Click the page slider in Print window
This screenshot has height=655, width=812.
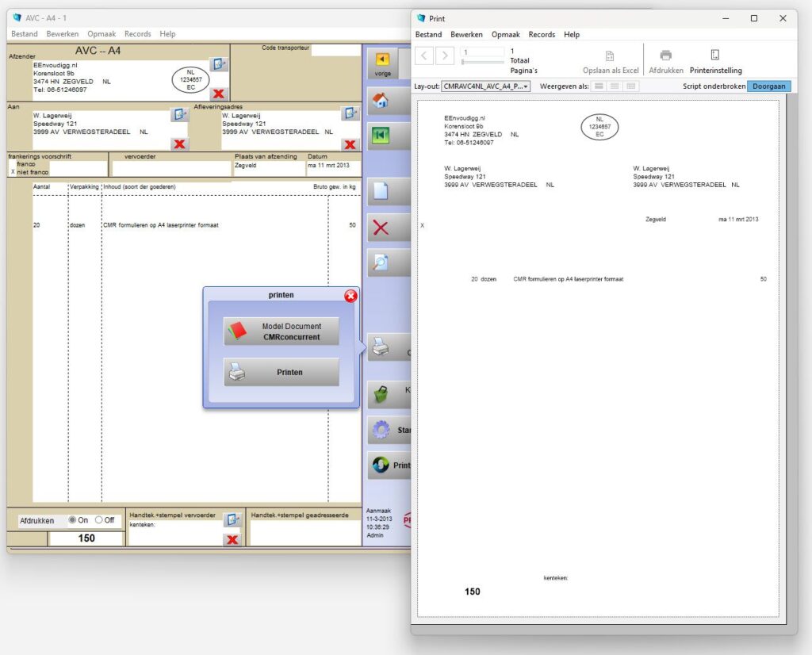coord(482,61)
